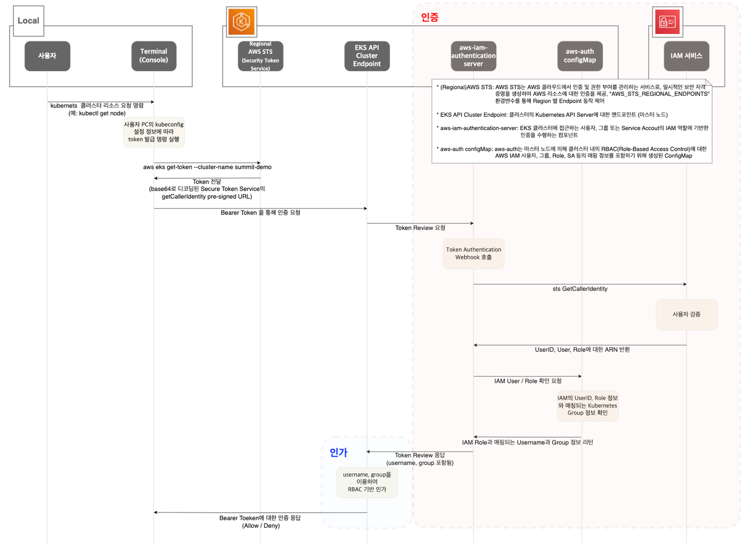Click the blue 인가 section label
This screenshot has width=756, height=551.
[x=338, y=452]
